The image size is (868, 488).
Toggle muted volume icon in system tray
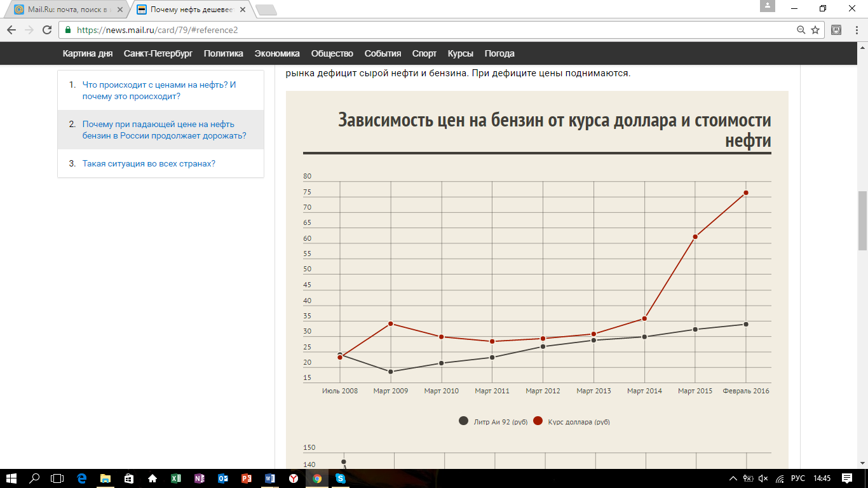point(763,478)
